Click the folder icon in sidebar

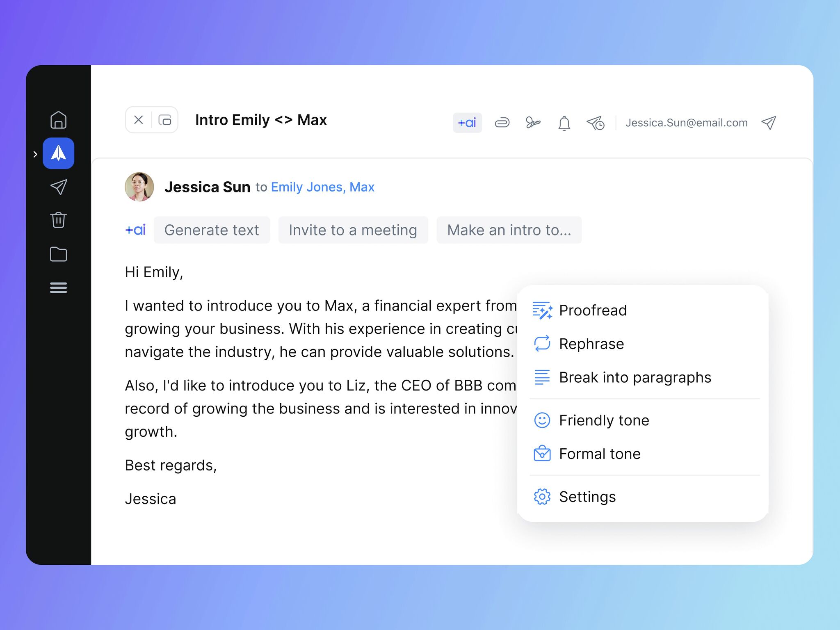tap(58, 253)
